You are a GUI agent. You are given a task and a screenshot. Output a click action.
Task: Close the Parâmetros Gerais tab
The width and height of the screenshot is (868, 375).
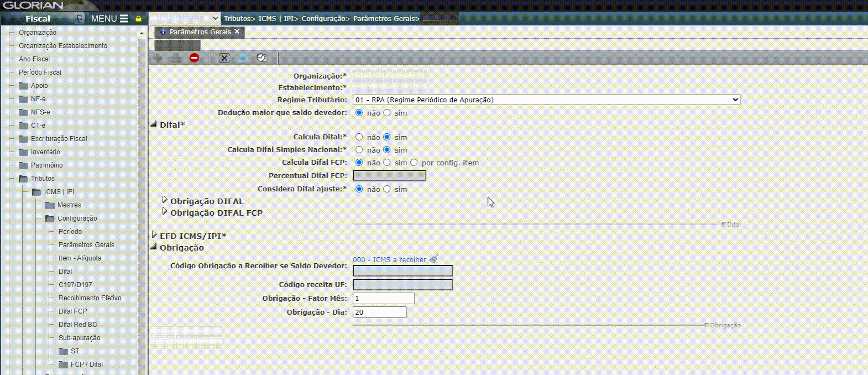tap(237, 32)
